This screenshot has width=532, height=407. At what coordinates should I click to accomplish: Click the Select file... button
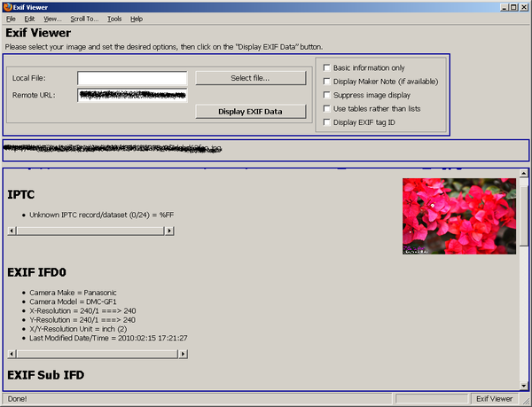pos(250,78)
